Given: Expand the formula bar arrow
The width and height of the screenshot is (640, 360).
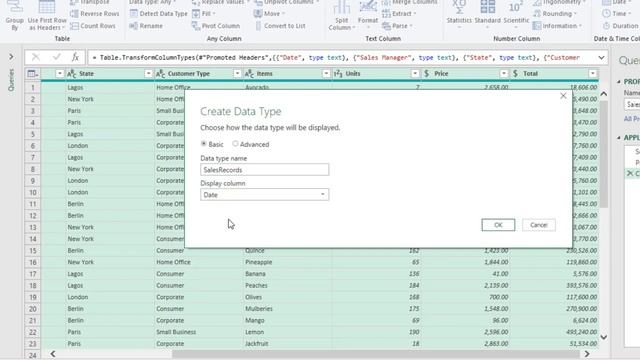Looking at the screenshot, I should coord(601,58).
